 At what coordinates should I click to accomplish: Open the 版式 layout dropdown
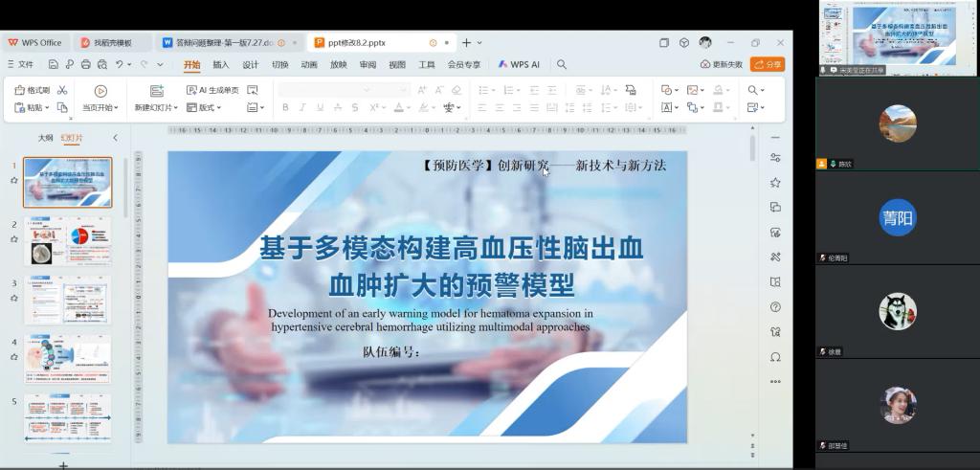pos(205,108)
